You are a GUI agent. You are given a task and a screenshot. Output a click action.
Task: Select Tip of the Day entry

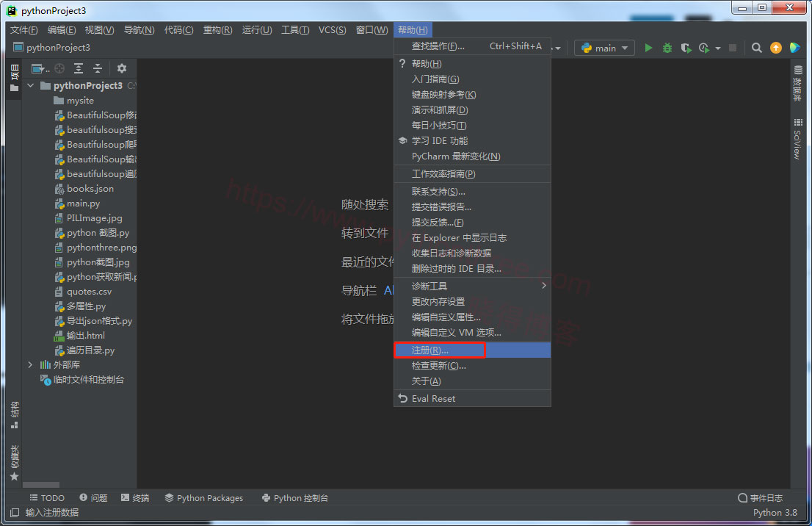[x=472, y=126]
